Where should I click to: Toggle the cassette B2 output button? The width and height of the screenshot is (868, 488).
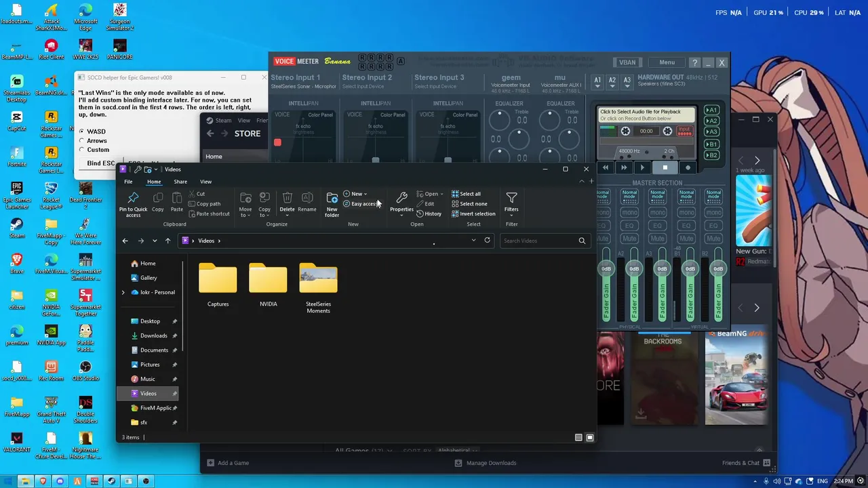(711, 155)
